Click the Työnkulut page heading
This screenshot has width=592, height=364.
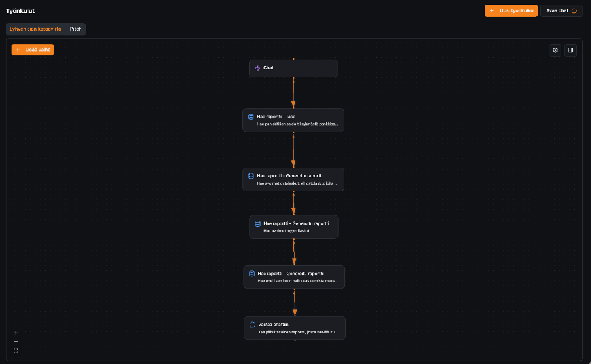pos(20,11)
